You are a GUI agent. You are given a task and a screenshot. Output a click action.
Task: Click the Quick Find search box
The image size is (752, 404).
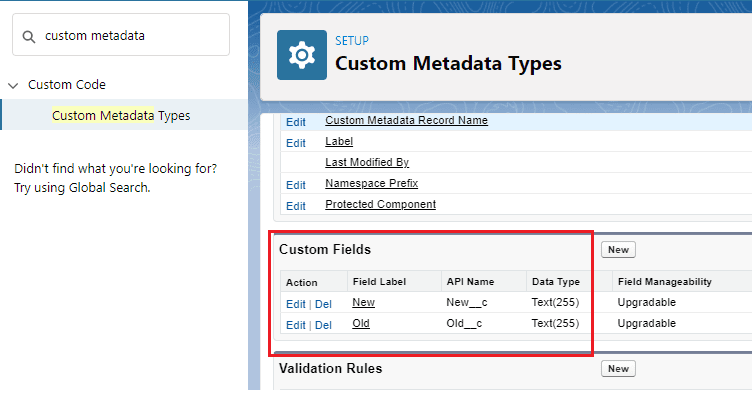(x=130, y=35)
